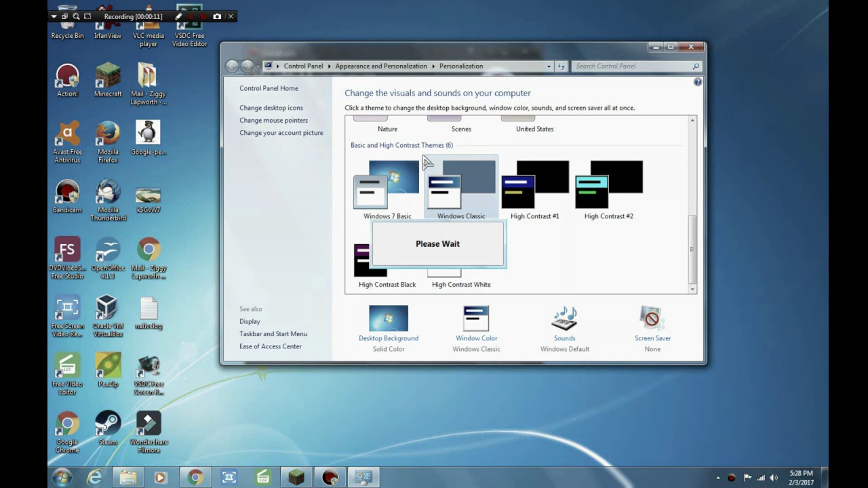Screen dimensions: 868x488
Task: Open Internet Explorer from the taskbar
Action: pos(94,478)
